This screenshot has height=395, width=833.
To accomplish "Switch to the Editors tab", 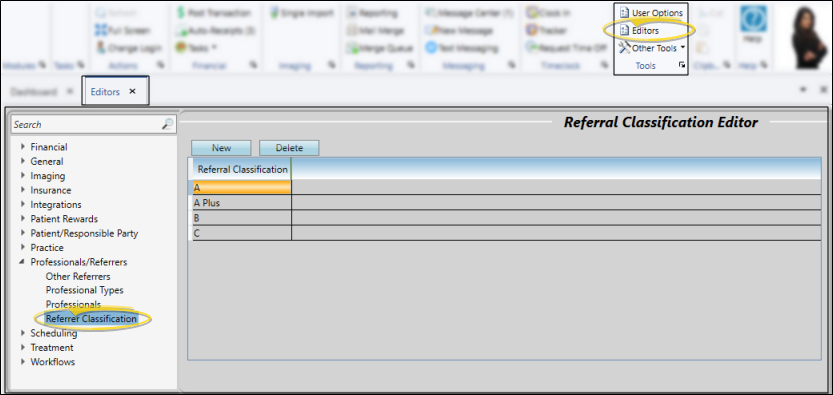I will pyautogui.click(x=105, y=91).
